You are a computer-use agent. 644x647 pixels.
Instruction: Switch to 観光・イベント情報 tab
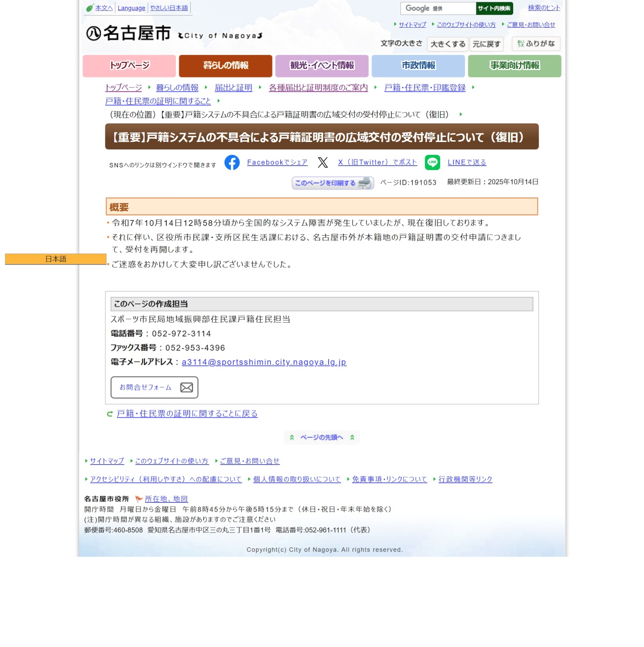tap(322, 66)
